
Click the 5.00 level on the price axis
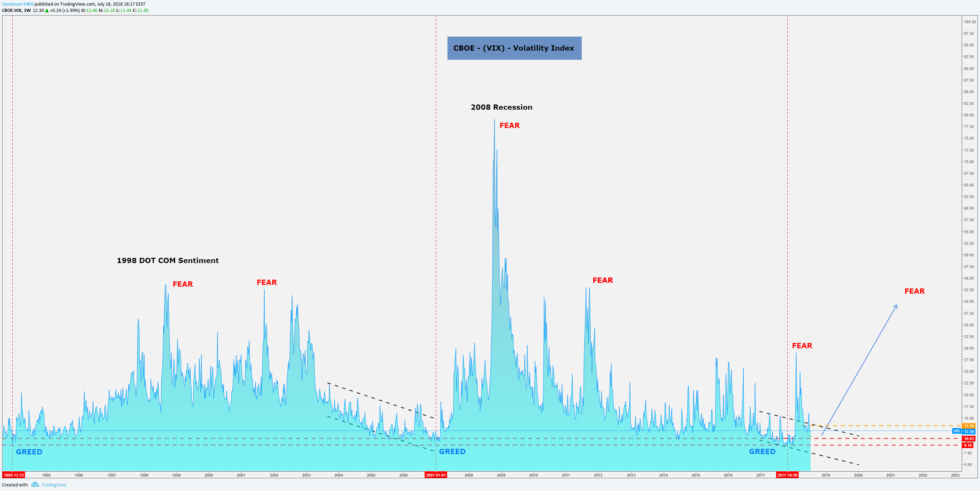coord(968,464)
